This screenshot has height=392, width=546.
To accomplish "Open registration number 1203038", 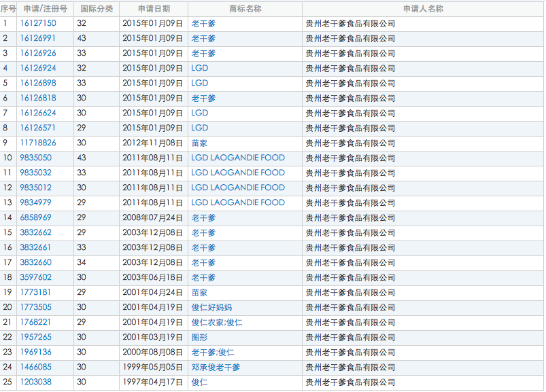I will pos(36,382).
